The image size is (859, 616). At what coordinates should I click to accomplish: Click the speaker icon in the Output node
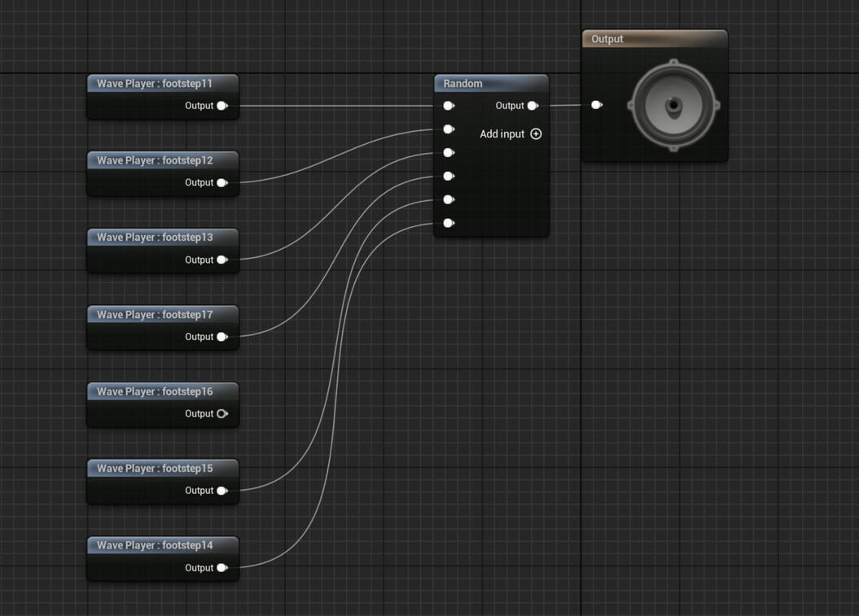(673, 105)
